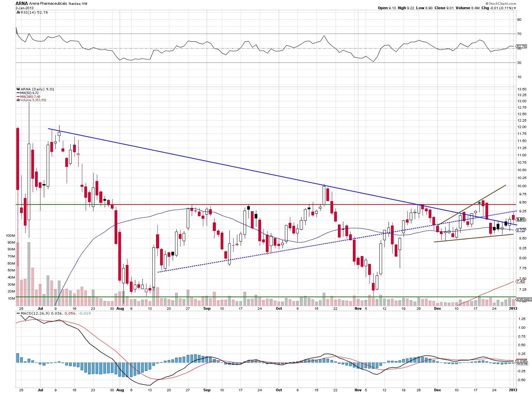The height and width of the screenshot is (393, 532).
Task: Click the Aug label beneath MACD panel
Action: coord(120,390)
